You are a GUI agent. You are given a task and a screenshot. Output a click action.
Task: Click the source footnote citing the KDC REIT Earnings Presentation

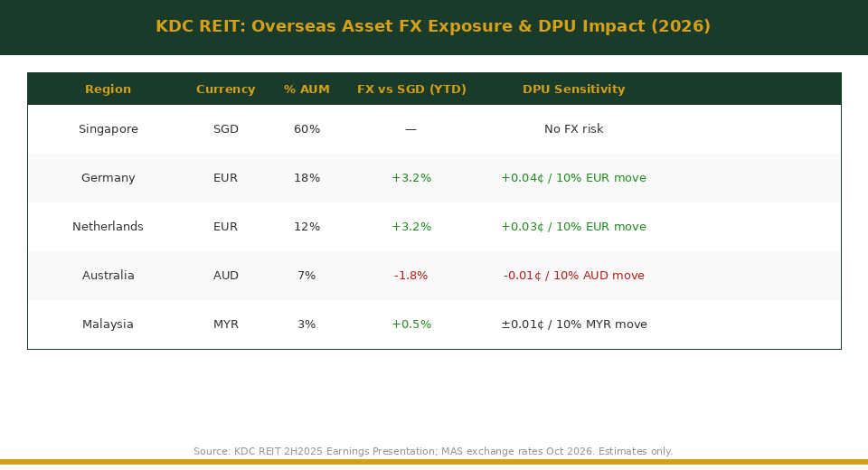433,451
